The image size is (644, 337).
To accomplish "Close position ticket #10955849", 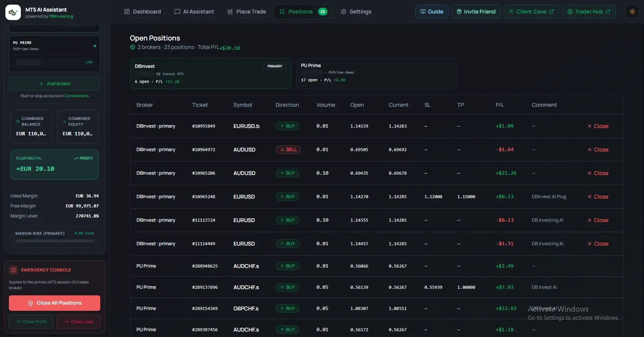I will tap(598, 126).
